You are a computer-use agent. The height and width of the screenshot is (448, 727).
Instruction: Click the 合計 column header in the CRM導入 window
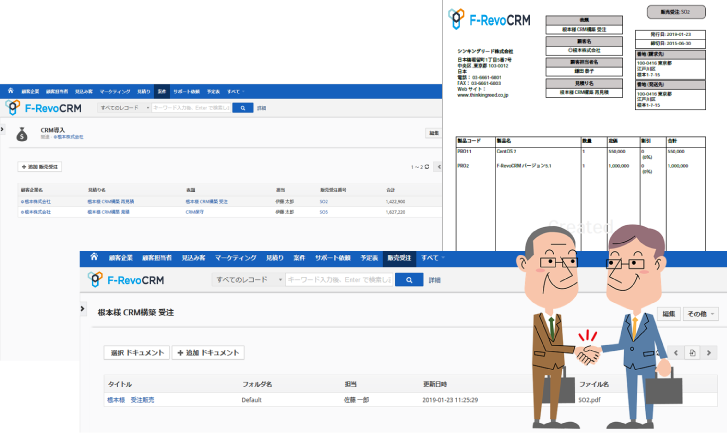(390, 190)
